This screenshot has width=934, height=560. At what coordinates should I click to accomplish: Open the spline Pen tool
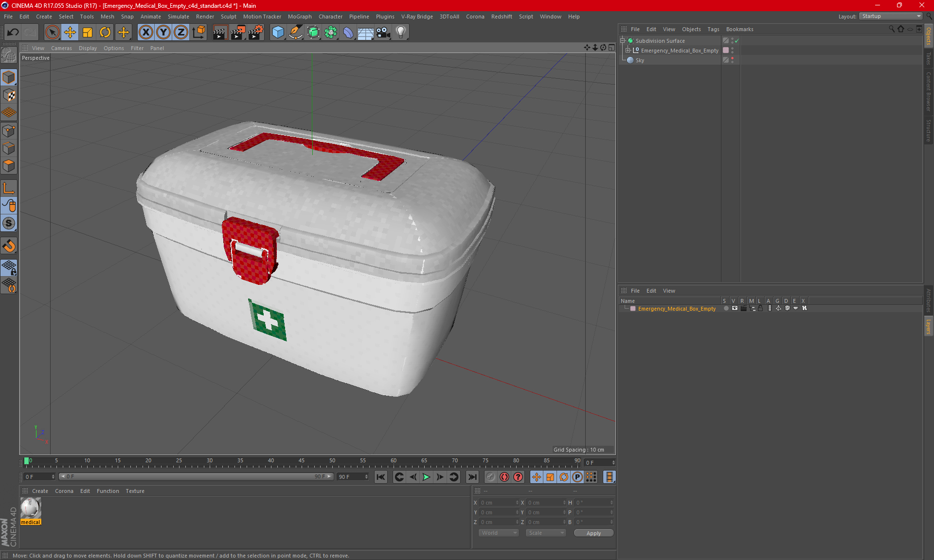(x=296, y=33)
